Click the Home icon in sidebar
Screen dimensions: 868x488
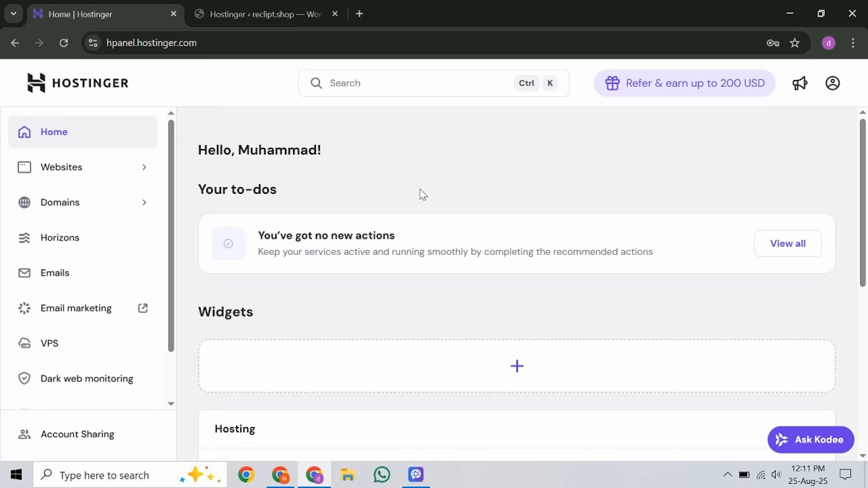24,132
